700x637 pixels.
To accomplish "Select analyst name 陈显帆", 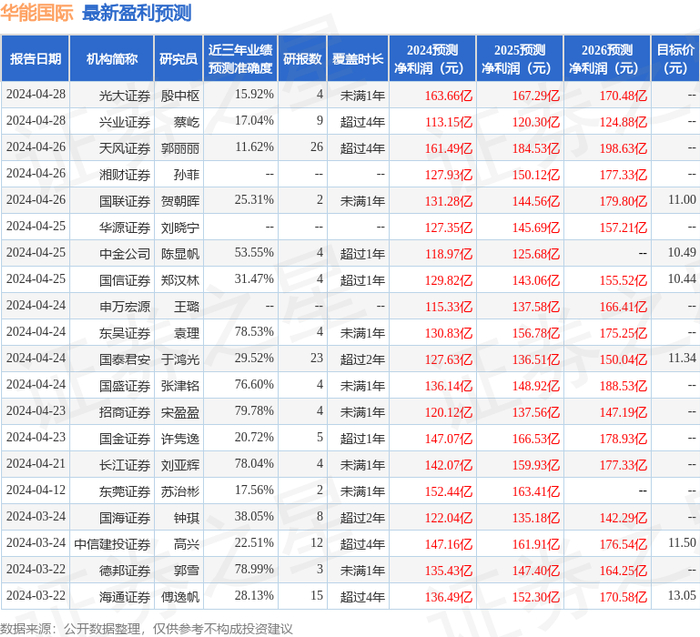I will [x=180, y=254].
